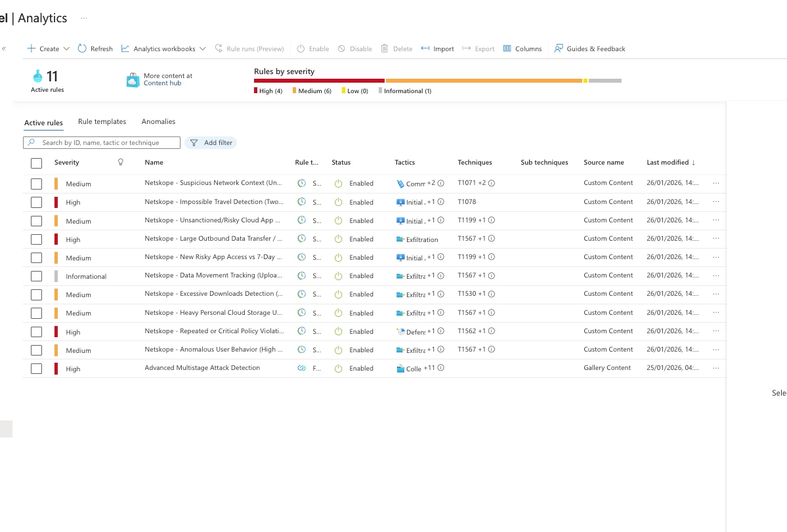
Task: Toggle the select-all rules checkbox
Action: click(x=36, y=163)
